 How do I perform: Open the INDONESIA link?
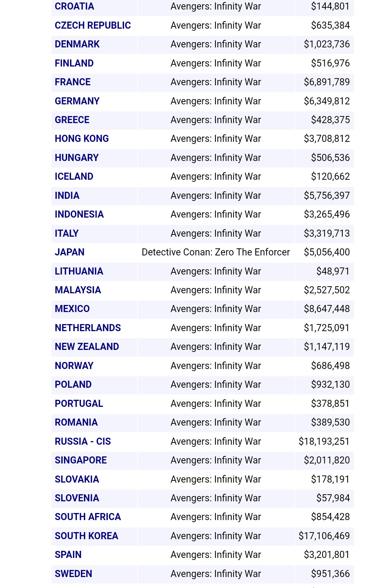point(79,214)
